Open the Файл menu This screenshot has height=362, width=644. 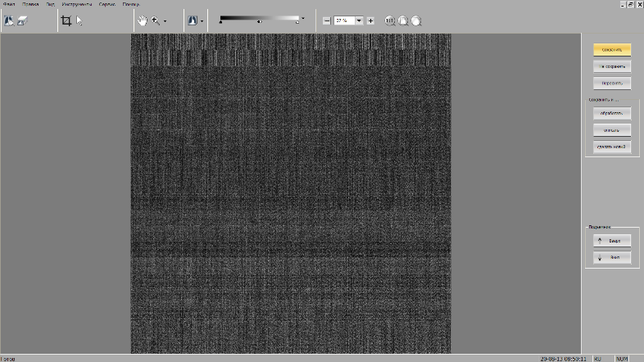coord(9,4)
